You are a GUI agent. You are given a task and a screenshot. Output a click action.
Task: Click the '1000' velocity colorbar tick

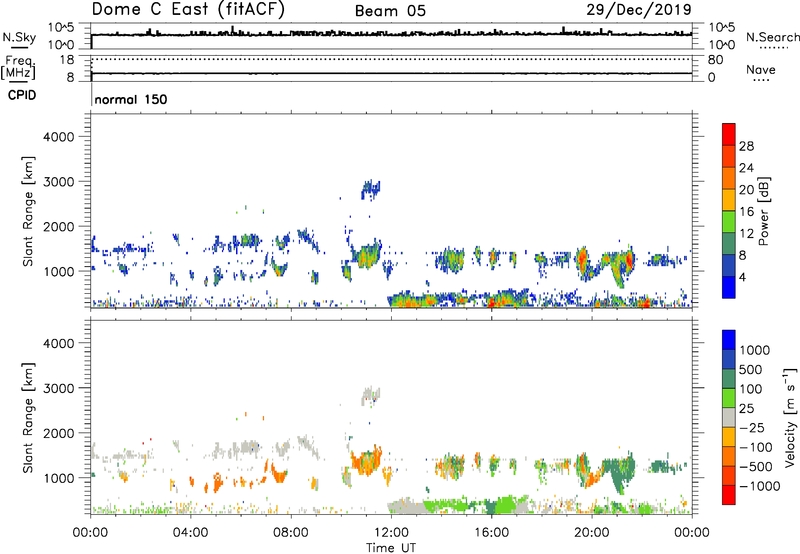click(x=754, y=350)
